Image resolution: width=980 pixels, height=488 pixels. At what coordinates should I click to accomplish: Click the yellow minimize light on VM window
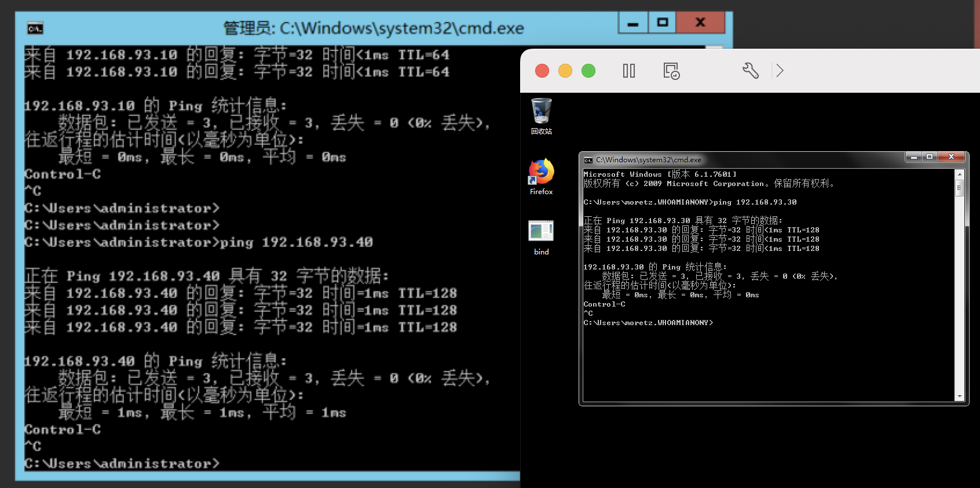pyautogui.click(x=565, y=71)
